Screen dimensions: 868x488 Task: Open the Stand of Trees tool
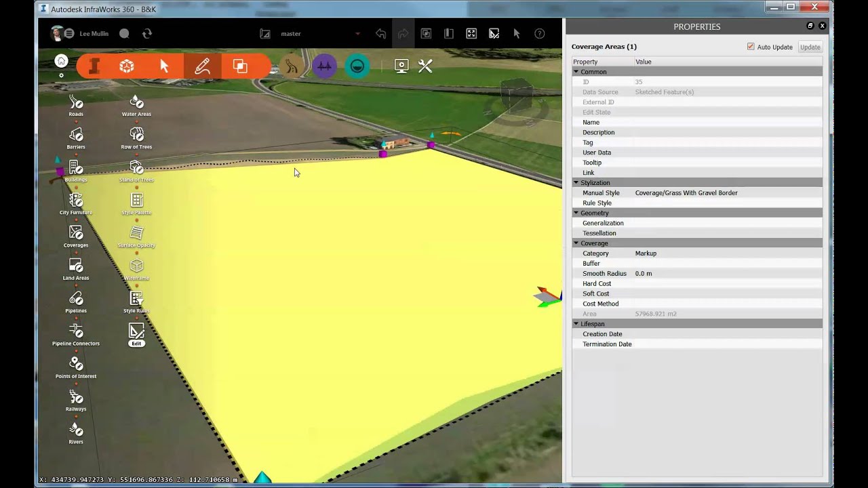click(136, 167)
